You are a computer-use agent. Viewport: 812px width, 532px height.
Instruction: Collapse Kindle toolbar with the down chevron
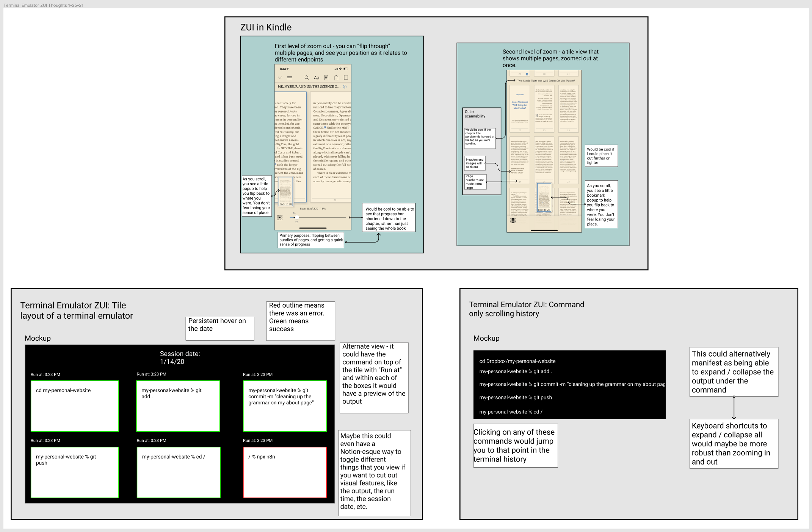coord(280,78)
